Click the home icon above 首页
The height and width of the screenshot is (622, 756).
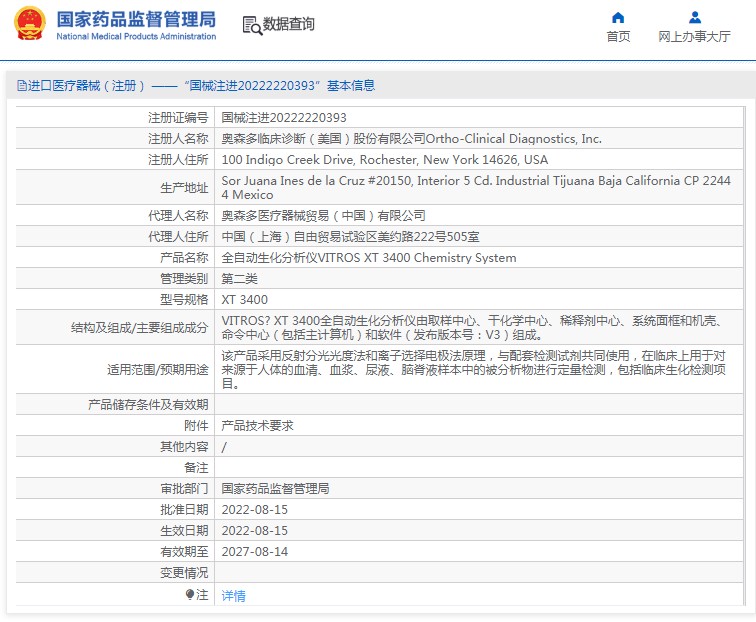click(x=618, y=18)
